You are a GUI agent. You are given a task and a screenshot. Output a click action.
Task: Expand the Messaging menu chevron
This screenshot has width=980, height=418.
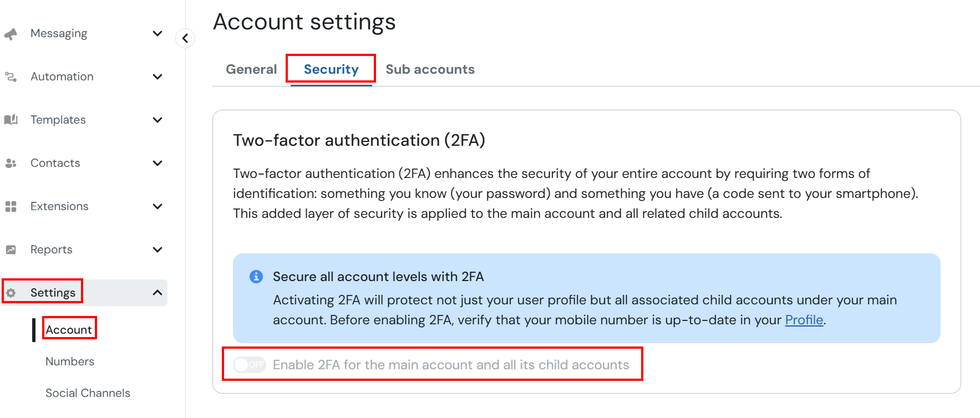click(x=158, y=33)
